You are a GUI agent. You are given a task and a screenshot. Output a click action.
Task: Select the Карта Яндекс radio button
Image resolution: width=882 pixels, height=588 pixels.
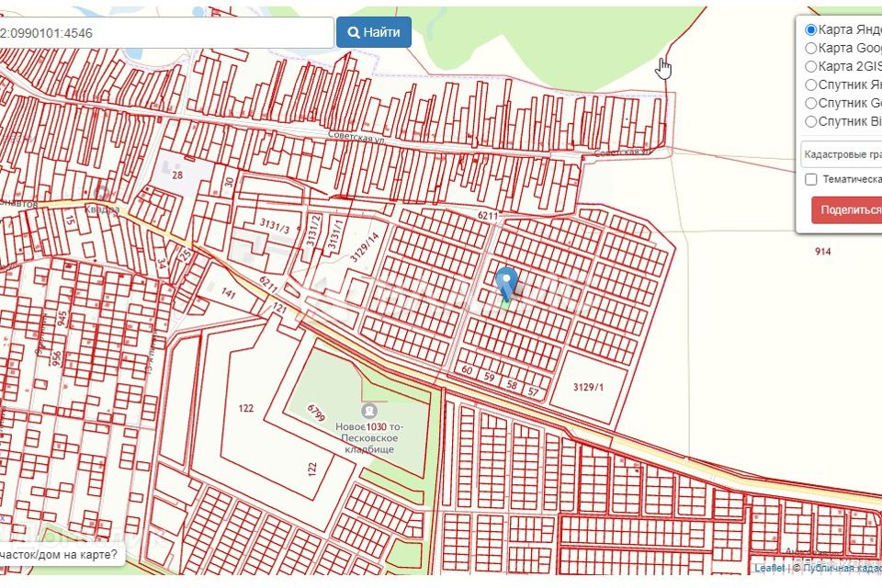pyautogui.click(x=810, y=29)
